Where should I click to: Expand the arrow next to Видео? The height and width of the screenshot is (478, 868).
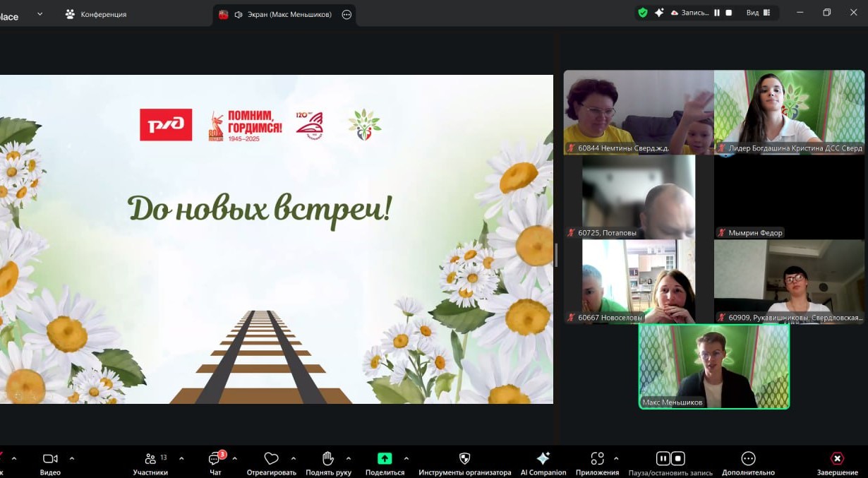72,458
